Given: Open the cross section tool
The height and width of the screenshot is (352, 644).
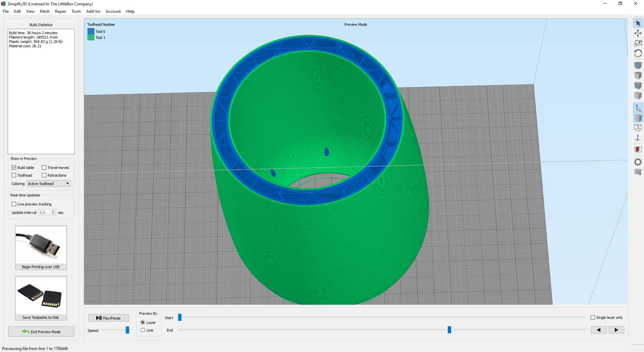Looking at the screenshot, I should [x=638, y=150].
